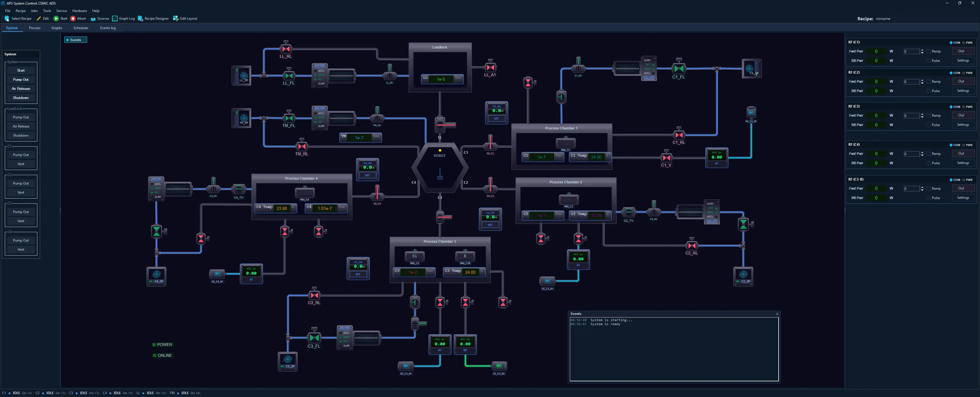Switch to the Events log tab
This screenshot has width=980, height=397.
[108, 28]
